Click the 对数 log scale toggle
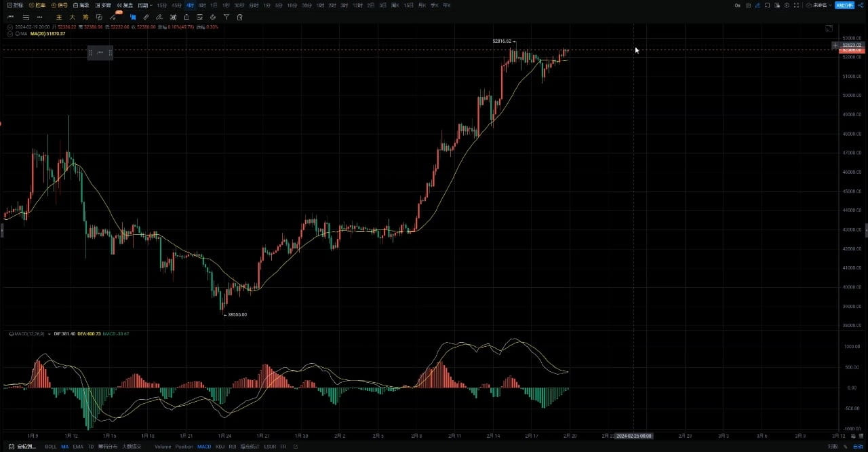Viewport: 868px width, 452px height. pos(833,447)
